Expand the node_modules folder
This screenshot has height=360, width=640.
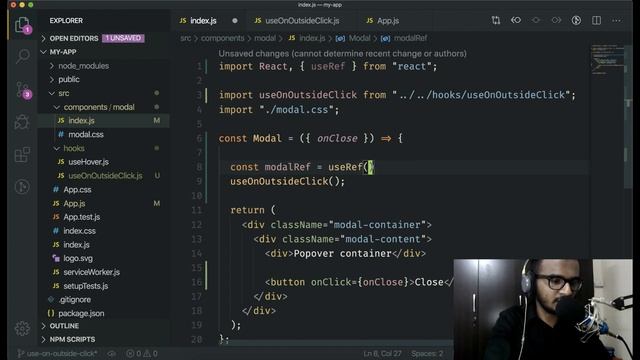[83, 66]
